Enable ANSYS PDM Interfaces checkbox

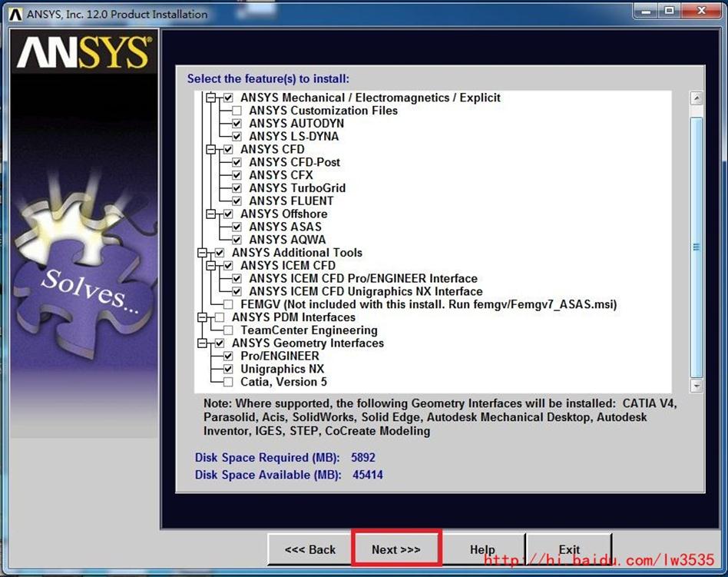220,317
